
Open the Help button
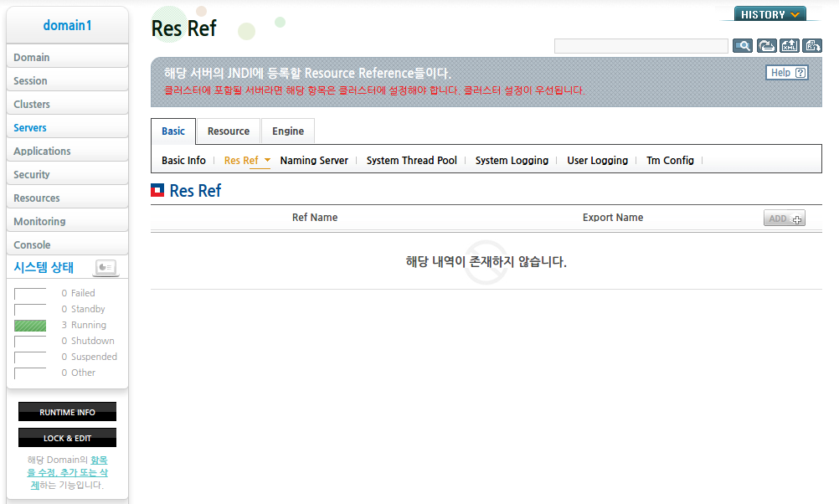(787, 73)
